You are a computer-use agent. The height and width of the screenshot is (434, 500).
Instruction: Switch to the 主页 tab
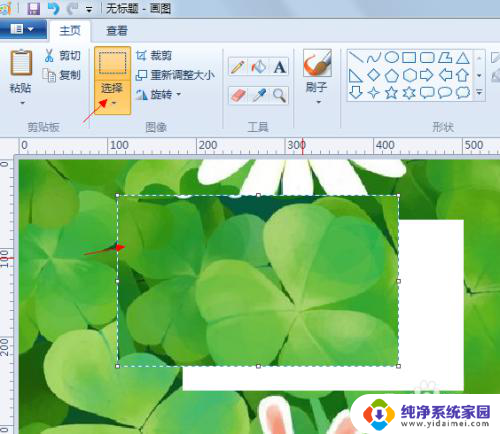[x=70, y=31]
